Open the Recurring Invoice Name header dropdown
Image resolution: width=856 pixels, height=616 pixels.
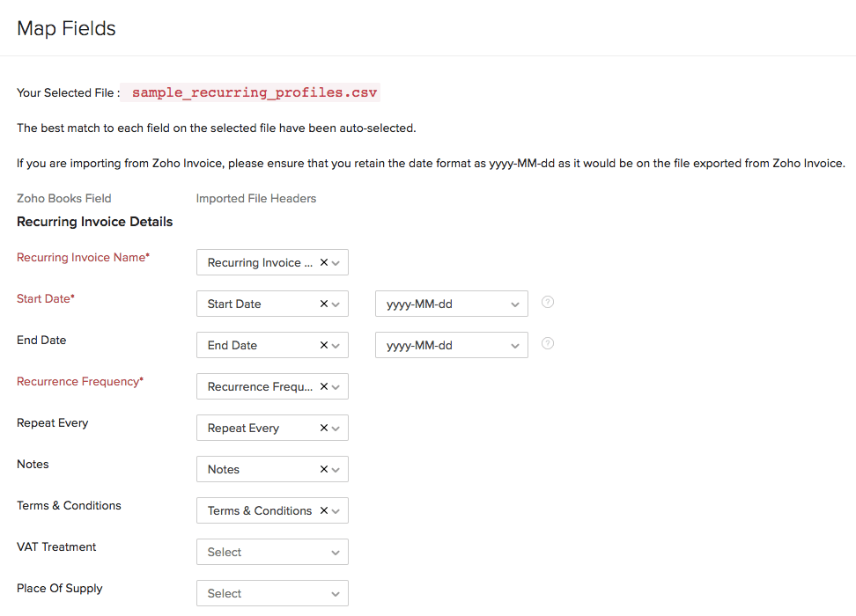coord(336,262)
